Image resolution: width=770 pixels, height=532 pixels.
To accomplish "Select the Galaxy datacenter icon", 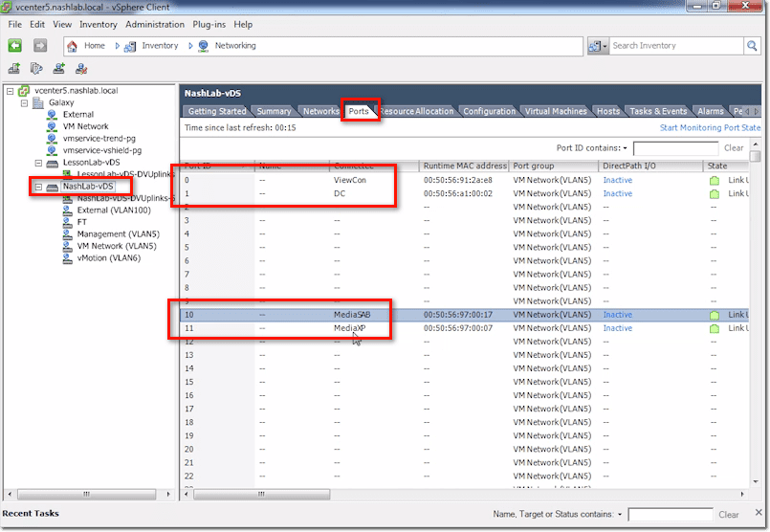I will pos(38,102).
